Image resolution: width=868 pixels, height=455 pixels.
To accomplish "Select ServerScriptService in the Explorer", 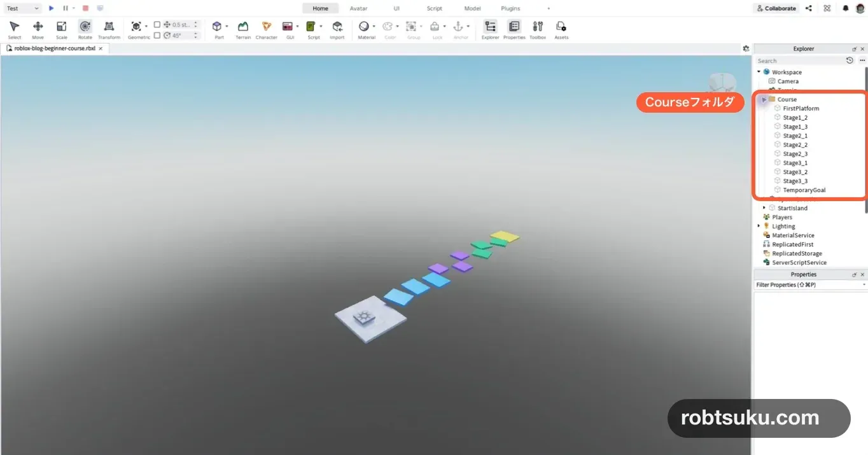I will coord(799,262).
